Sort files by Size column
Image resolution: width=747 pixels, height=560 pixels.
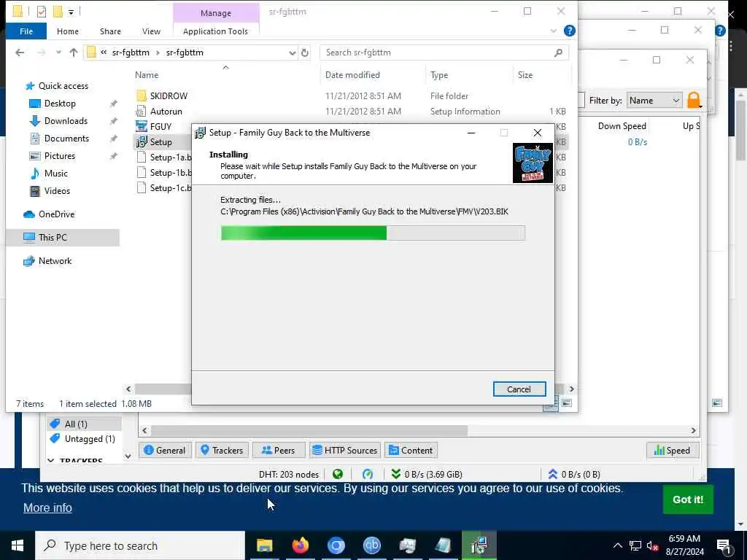coord(525,75)
